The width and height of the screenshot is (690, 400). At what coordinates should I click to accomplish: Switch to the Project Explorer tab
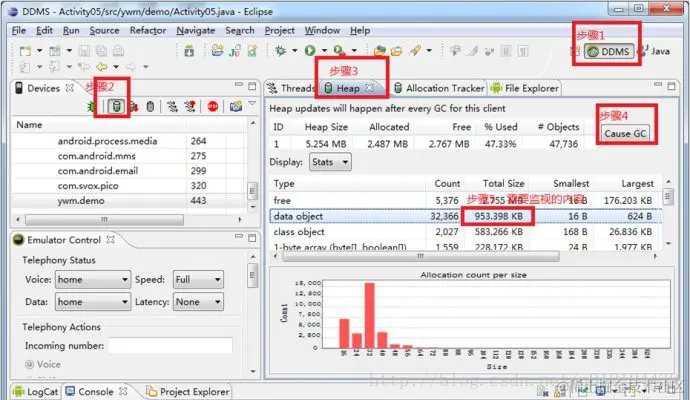[188, 391]
